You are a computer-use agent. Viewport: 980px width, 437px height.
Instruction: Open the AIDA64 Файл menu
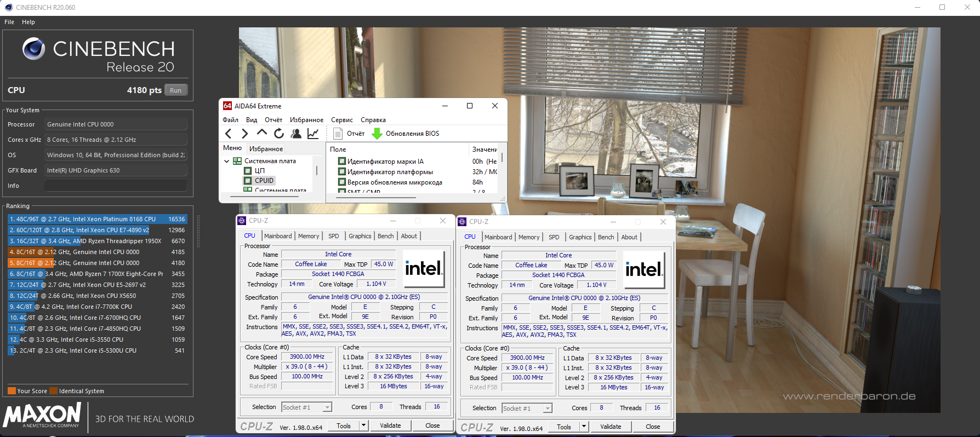[230, 120]
